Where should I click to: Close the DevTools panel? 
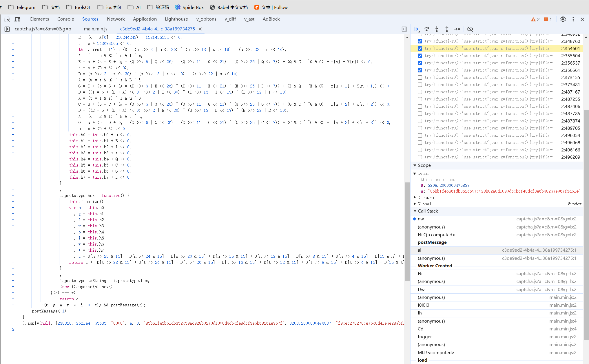point(582,19)
